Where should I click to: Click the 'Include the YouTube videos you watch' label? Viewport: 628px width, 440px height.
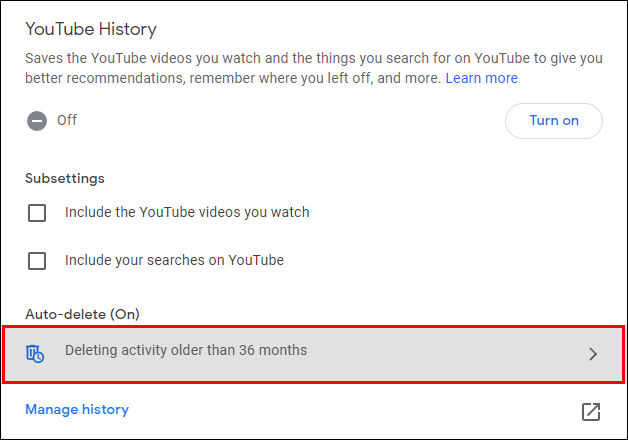(x=187, y=212)
